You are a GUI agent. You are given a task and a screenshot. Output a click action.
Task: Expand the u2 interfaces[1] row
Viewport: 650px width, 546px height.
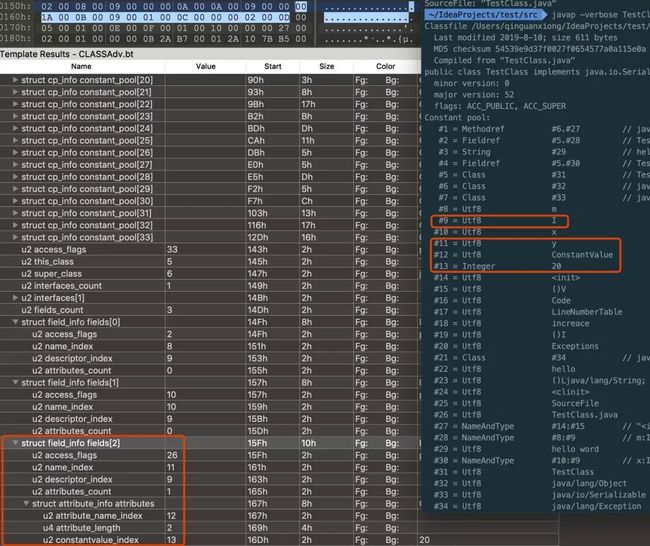pyautogui.click(x=15, y=298)
